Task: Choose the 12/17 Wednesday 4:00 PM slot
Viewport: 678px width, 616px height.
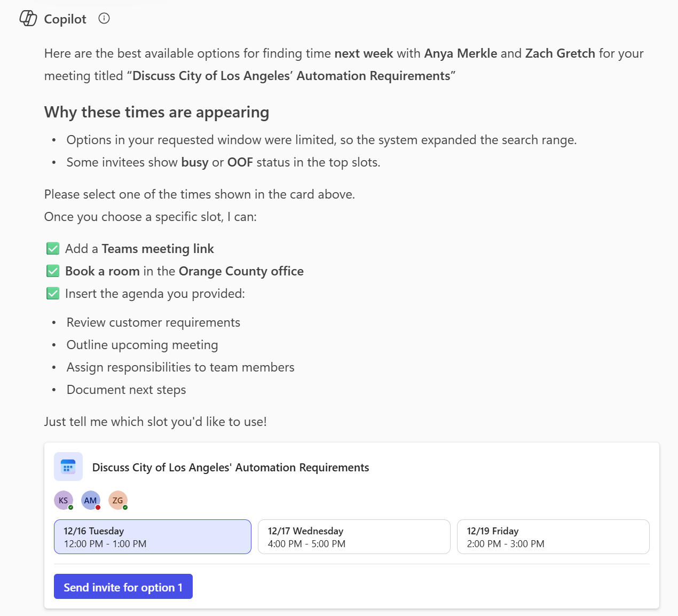Action: [354, 537]
